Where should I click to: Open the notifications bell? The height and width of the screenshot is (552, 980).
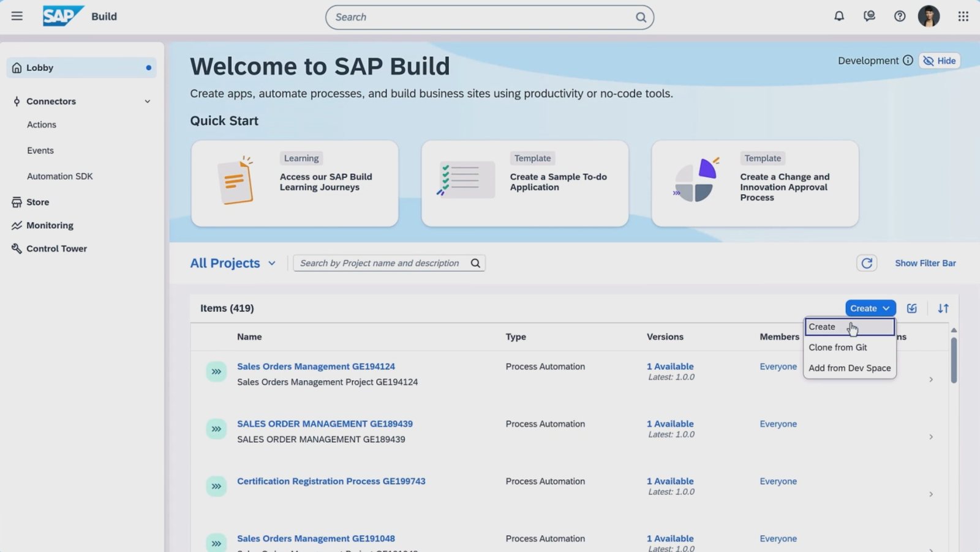[x=839, y=16]
